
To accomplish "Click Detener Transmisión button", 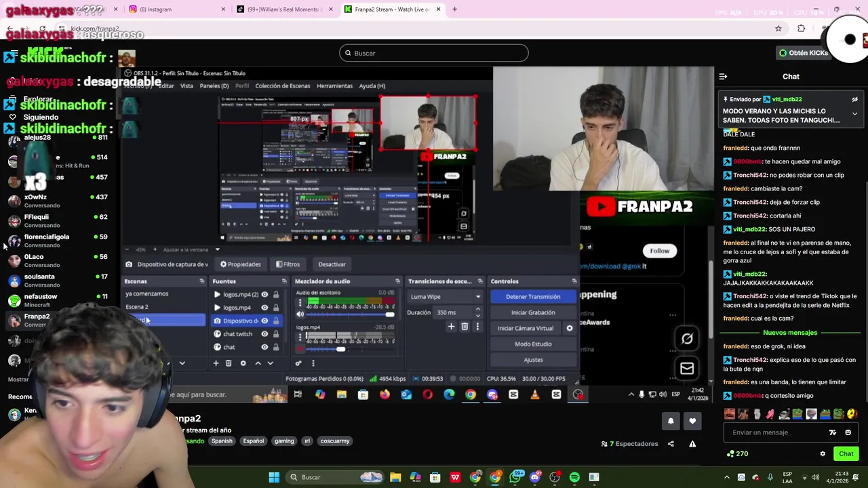I will 533,297.
